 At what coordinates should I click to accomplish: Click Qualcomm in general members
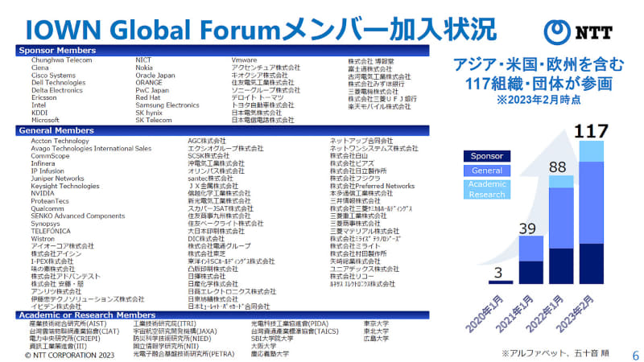click(47, 208)
